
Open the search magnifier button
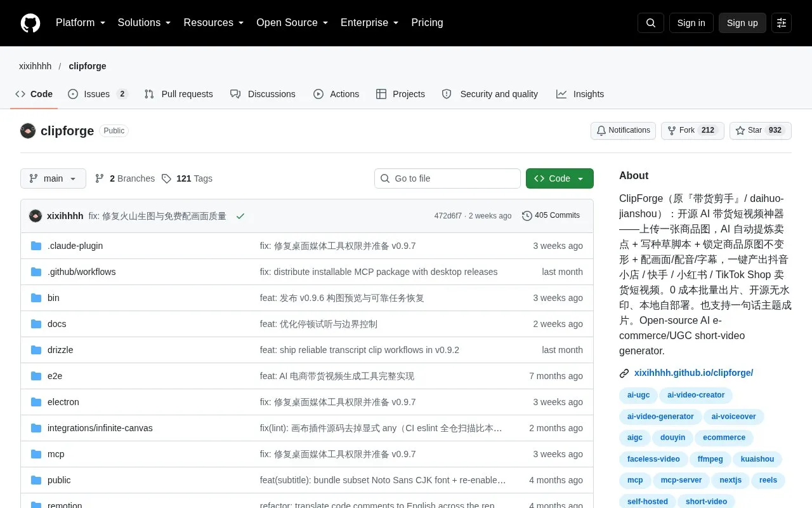651,23
